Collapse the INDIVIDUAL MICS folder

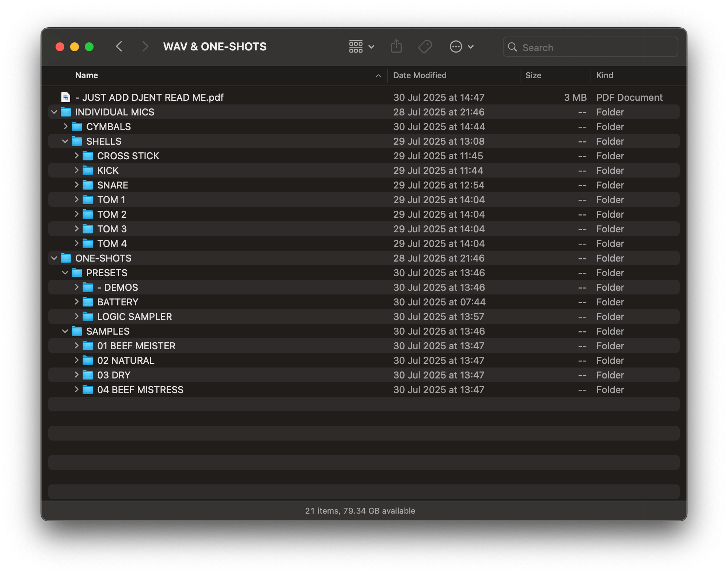pyautogui.click(x=54, y=112)
